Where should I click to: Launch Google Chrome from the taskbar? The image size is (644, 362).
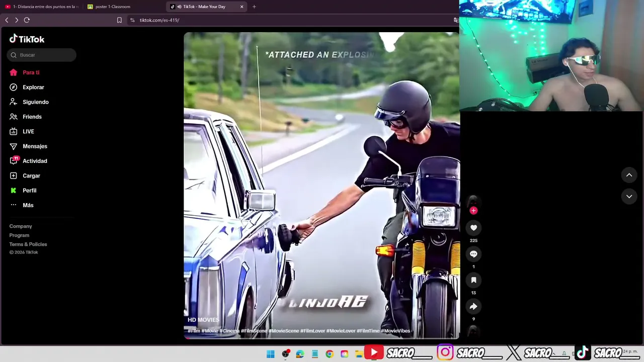330,354
